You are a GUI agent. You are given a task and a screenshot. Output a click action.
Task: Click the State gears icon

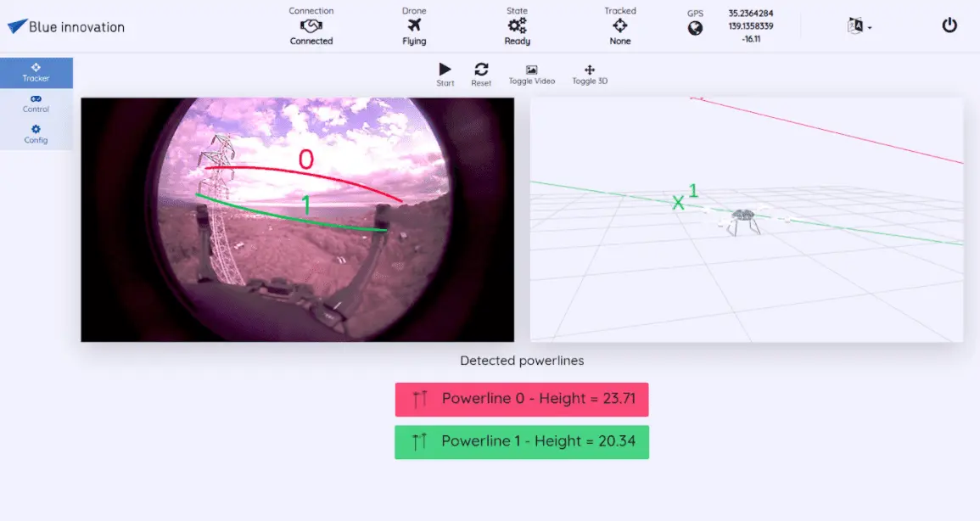(x=517, y=26)
